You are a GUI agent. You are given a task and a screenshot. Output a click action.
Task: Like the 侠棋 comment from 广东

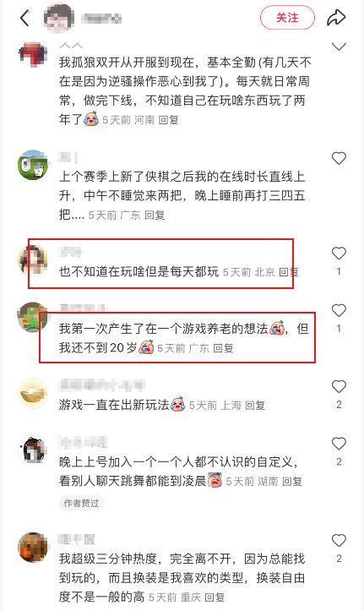click(339, 158)
